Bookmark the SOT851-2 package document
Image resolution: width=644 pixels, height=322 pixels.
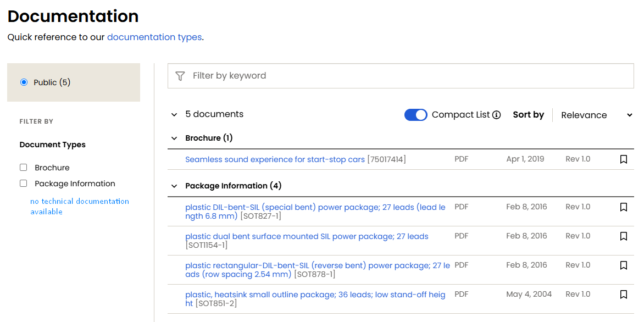click(x=624, y=295)
